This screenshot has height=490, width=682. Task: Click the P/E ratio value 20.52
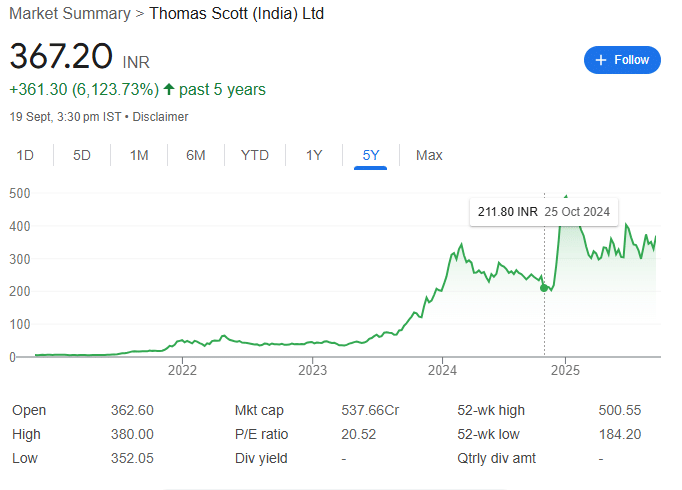point(358,434)
